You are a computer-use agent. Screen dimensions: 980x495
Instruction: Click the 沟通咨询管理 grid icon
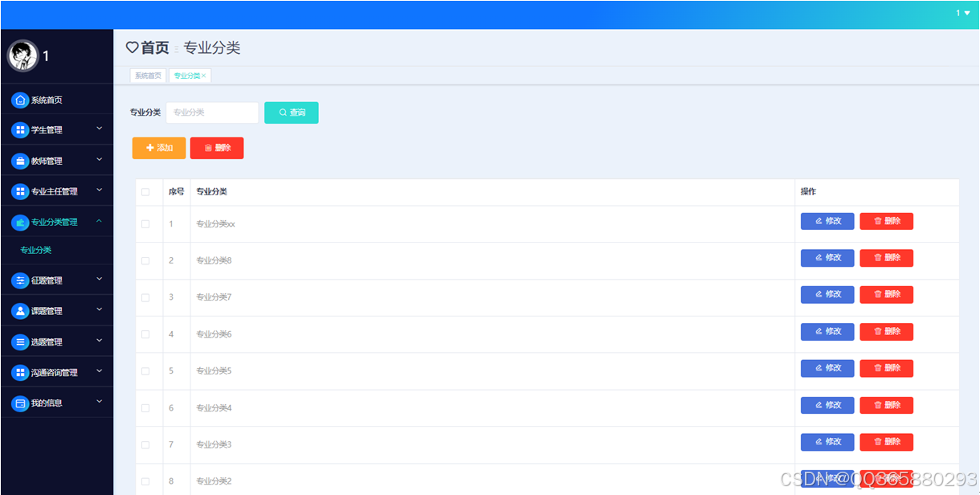[x=20, y=372]
